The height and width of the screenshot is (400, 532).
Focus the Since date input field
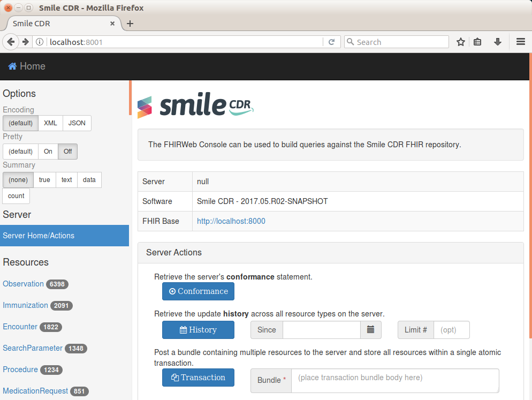(x=321, y=330)
